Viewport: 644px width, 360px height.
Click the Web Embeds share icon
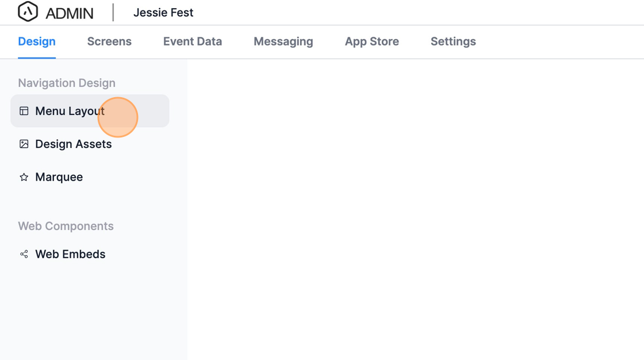click(x=24, y=254)
